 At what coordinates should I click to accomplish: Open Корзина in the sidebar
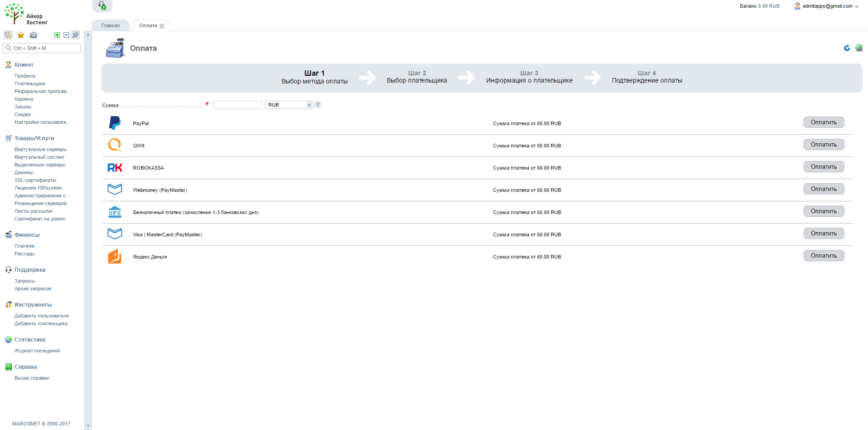(x=24, y=99)
